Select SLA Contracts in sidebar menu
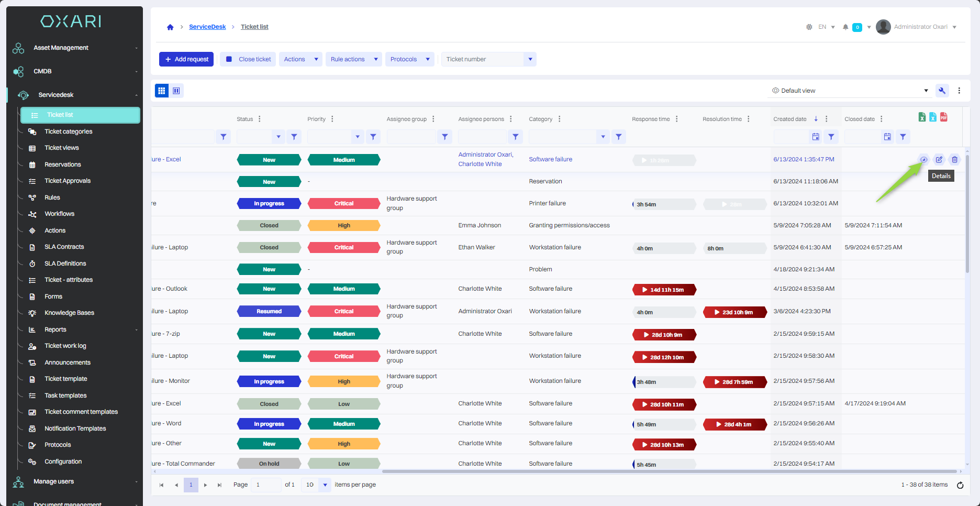 [x=64, y=247]
